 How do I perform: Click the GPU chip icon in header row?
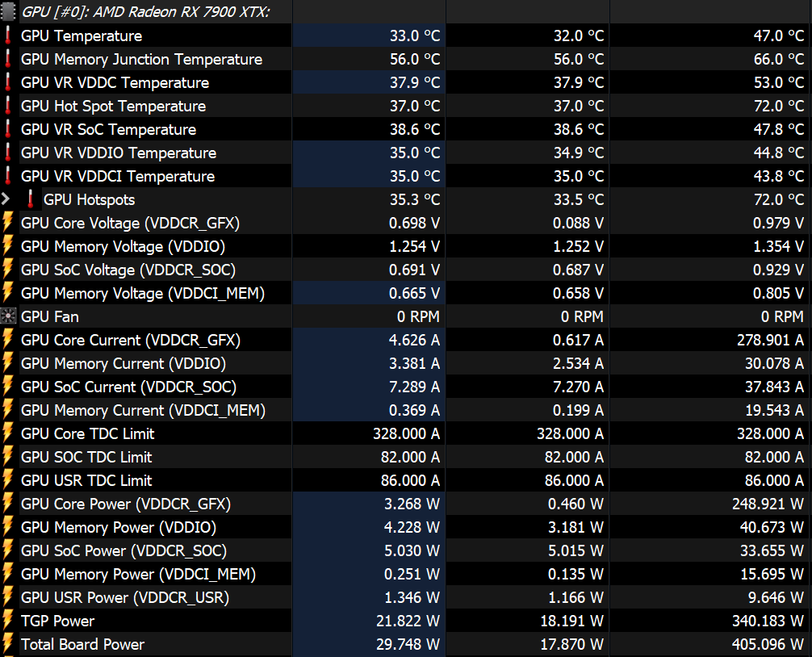click(x=8, y=11)
